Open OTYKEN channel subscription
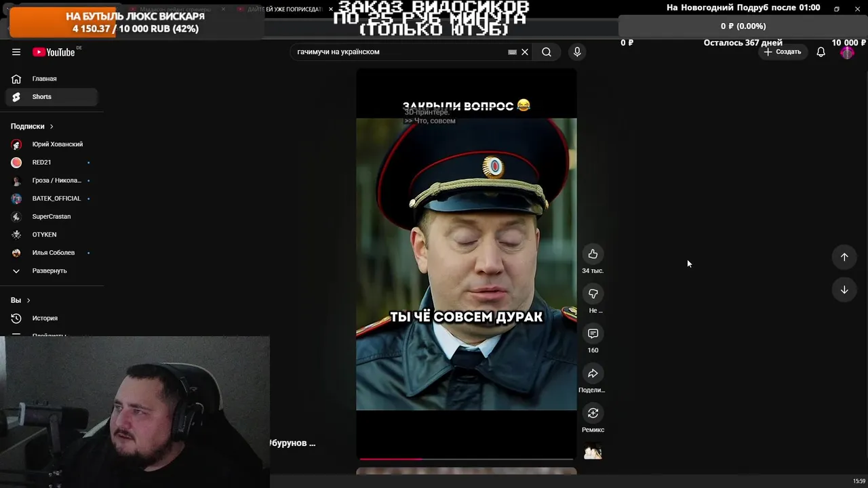The height and width of the screenshot is (488, 868). tap(52, 235)
